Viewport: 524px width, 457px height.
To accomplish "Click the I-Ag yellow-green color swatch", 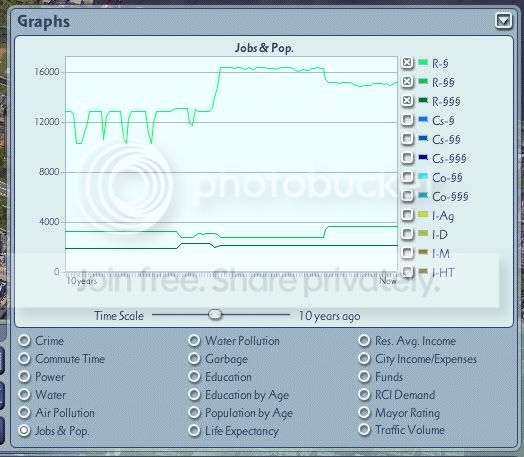I will tap(423, 214).
